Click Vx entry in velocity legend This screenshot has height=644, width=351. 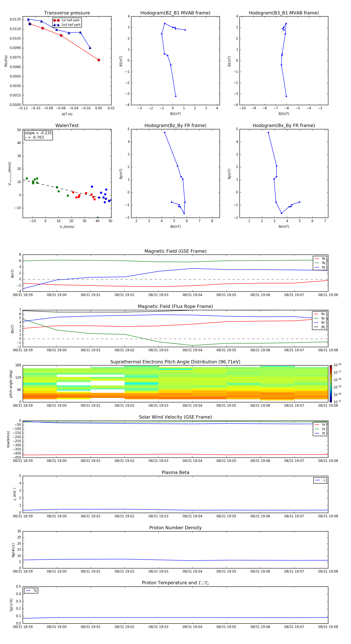click(320, 424)
